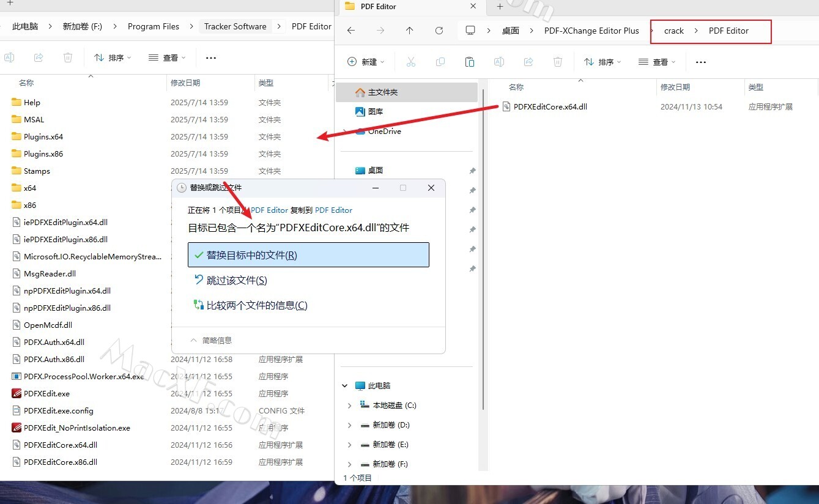819x504 pixels.
Task: Click PDF-XChange Editor Plus in breadcrumb
Action: pyautogui.click(x=591, y=31)
